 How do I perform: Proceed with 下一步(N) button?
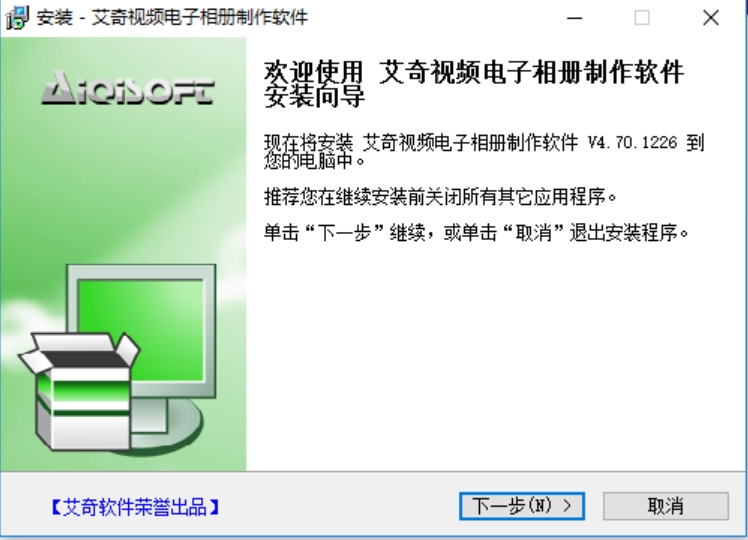522,506
